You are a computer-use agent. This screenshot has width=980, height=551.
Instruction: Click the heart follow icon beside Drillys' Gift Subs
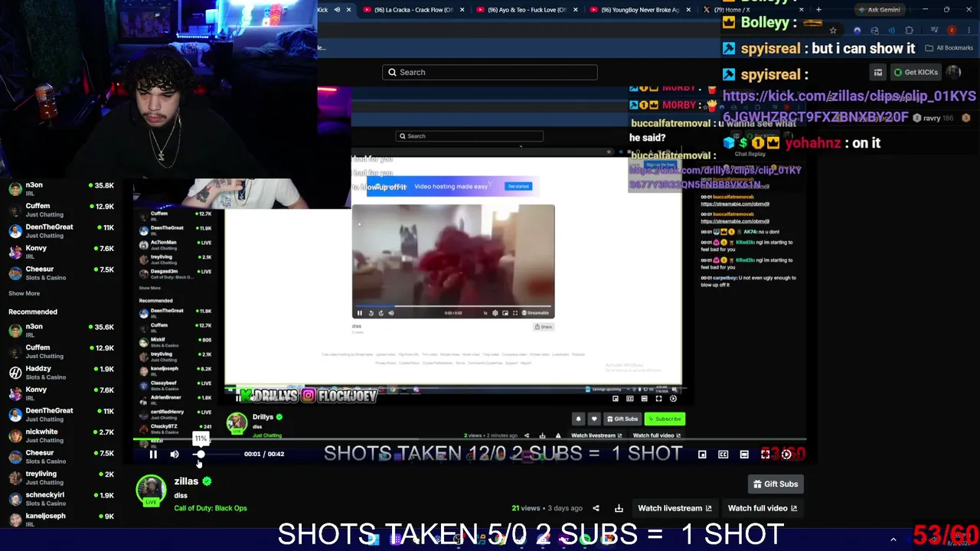593,419
